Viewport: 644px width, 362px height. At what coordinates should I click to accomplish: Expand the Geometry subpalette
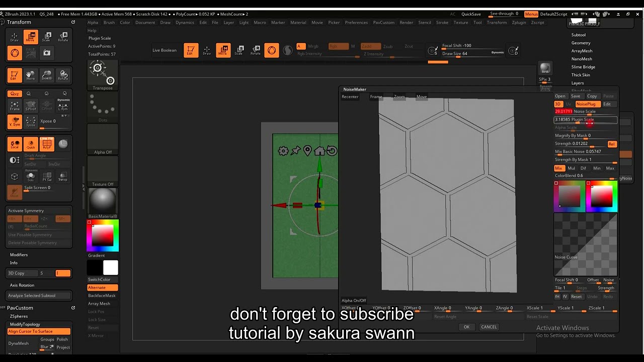(581, 43)
